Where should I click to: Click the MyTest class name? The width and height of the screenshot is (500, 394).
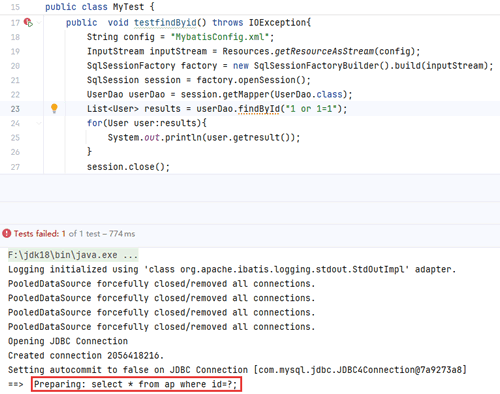click(128, 7)
